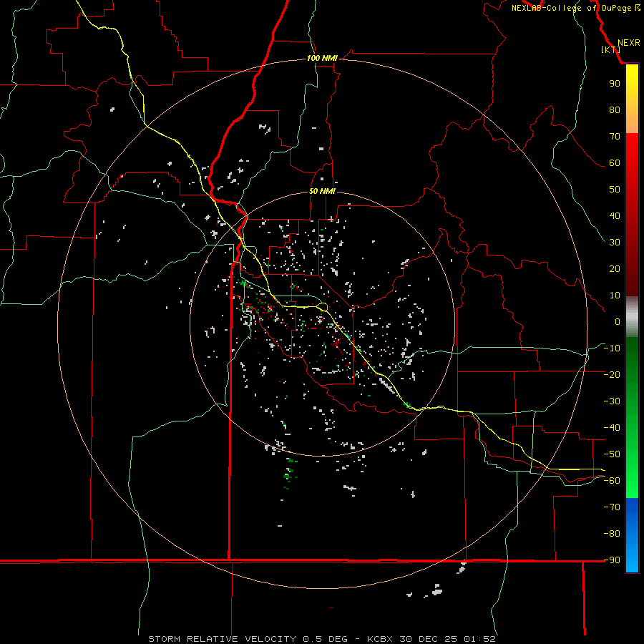The width and height of the screenshot is (644, 644).
Task: Click the -40 value on velocity scale
Action: point(612,428)
